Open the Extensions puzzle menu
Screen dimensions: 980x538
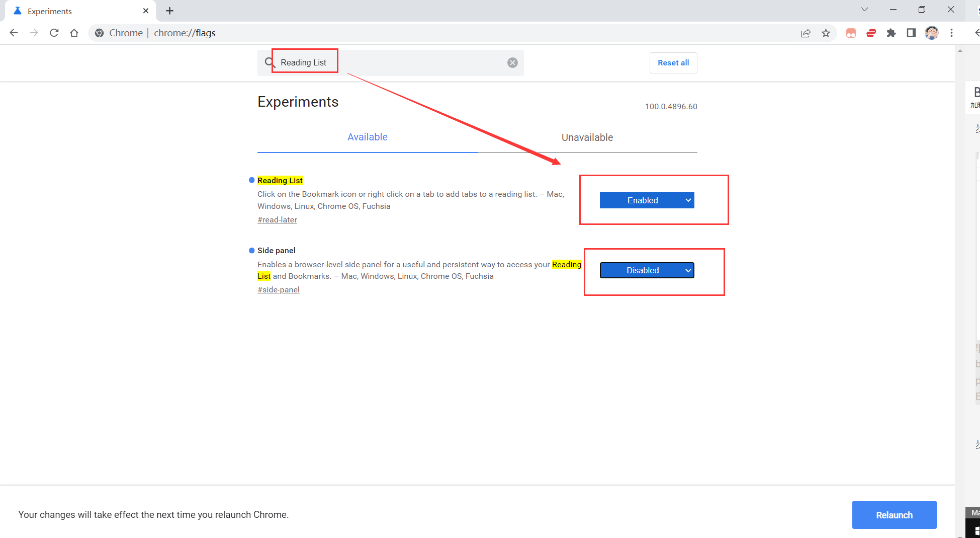[891, 33]
